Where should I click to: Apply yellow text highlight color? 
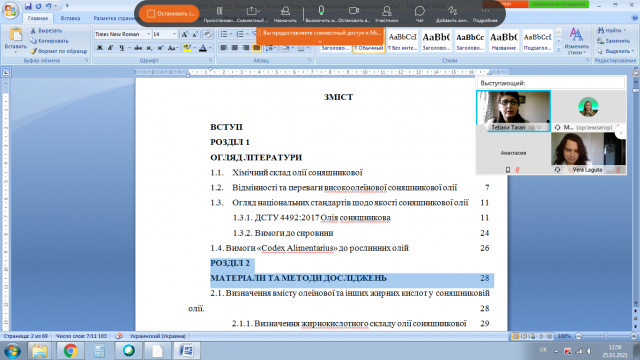(187, 48)
